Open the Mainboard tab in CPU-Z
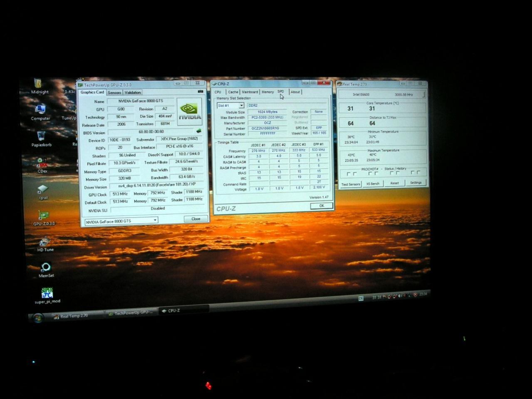The image size is (532, 399). pyautogui.click(x=250, y=92)
